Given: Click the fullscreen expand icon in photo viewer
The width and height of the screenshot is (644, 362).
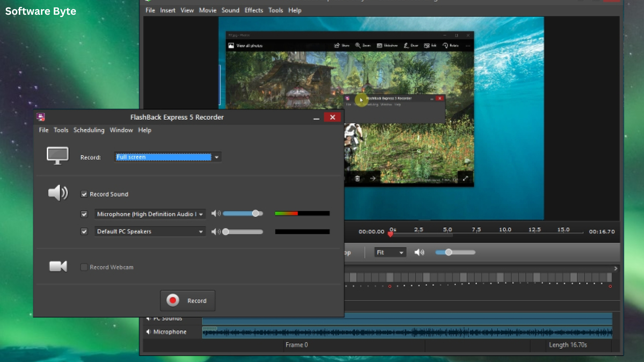Looking at the screenshot, I should 466,179.
